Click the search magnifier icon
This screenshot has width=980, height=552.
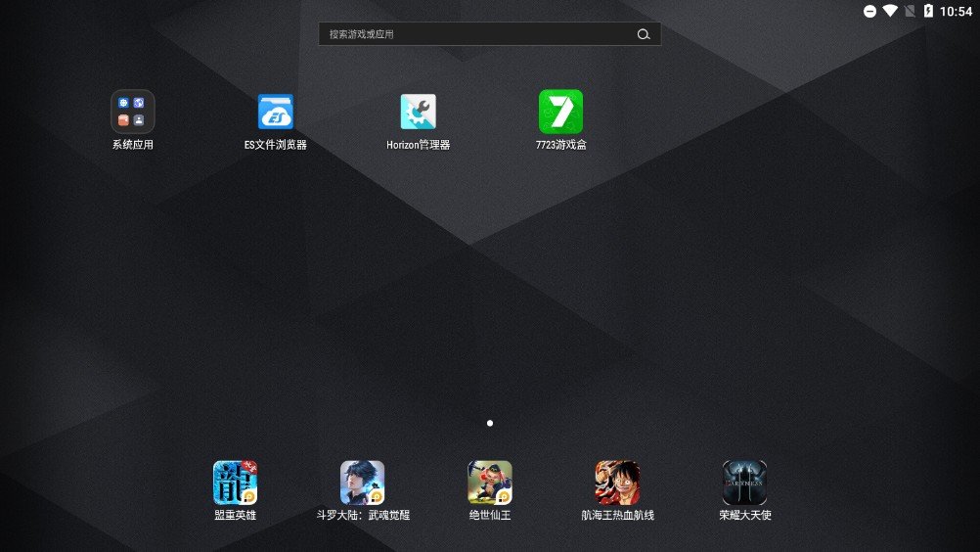click(644, 34)
